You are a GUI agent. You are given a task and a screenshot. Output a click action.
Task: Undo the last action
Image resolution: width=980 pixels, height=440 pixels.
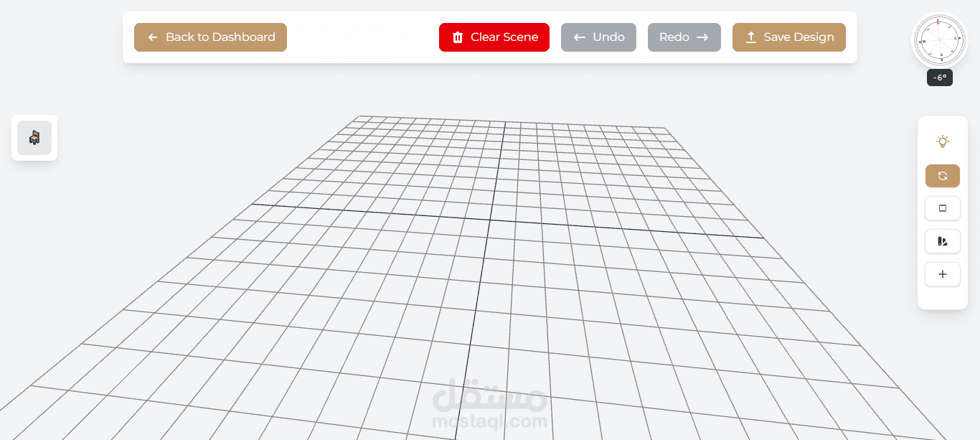(598, 37)
